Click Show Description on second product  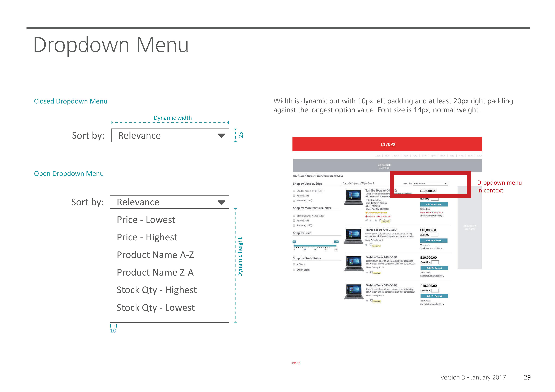(374, 240)
